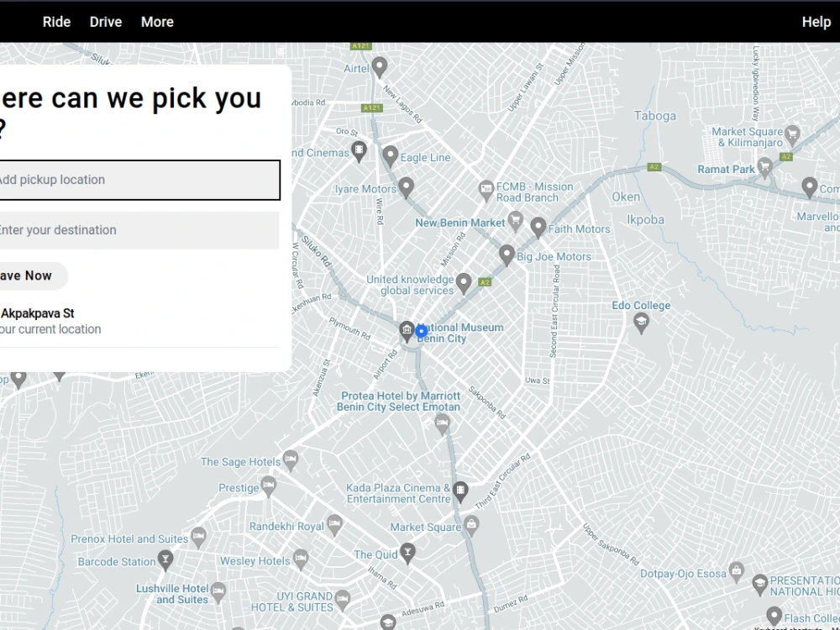840x630 pixels.
Task: Click the Siluko Rd label
Action: 317,252
